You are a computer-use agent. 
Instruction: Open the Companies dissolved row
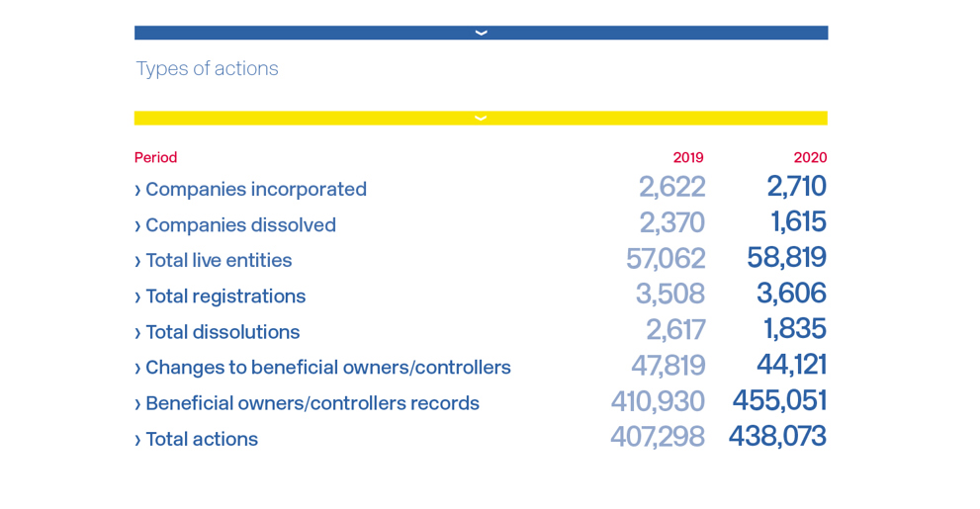tap(240, 224)
